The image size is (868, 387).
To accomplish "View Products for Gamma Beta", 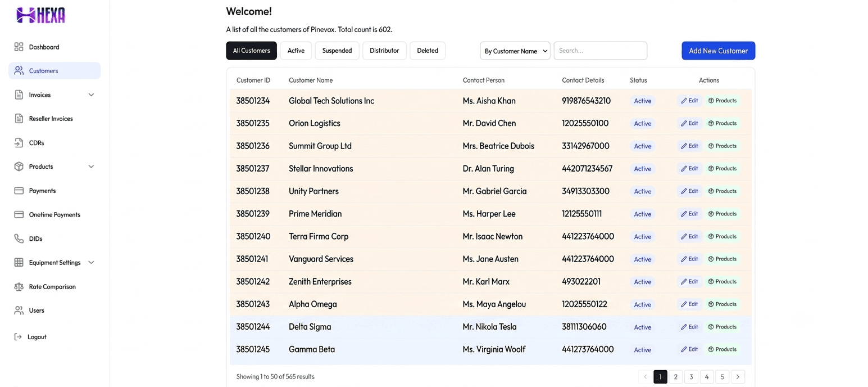I will click(722, 349).
